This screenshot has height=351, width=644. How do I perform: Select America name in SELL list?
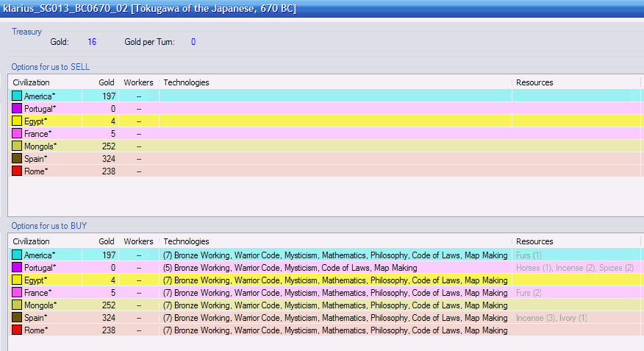tap(40, 96)
